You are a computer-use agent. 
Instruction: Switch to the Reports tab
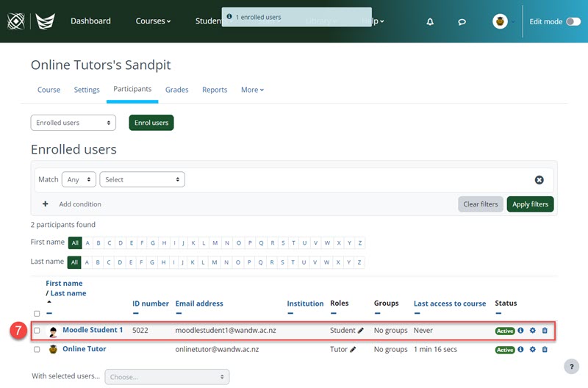[215, 90]
